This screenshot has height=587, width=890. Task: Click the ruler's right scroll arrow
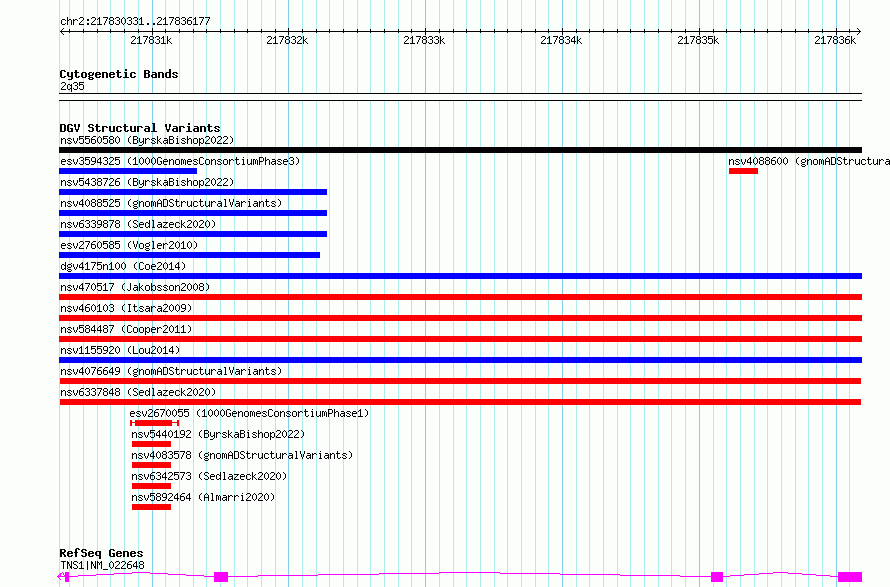pos(859,32)
